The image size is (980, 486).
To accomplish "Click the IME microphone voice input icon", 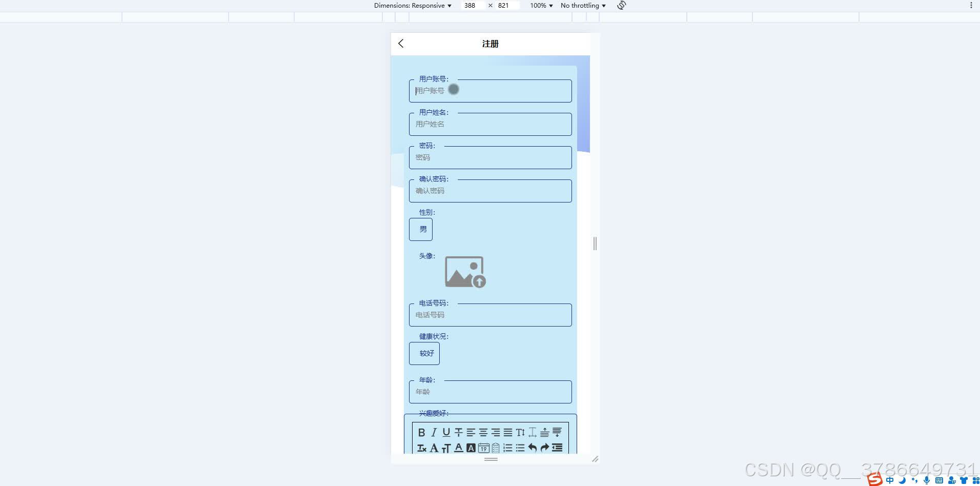I will point(927,480).
